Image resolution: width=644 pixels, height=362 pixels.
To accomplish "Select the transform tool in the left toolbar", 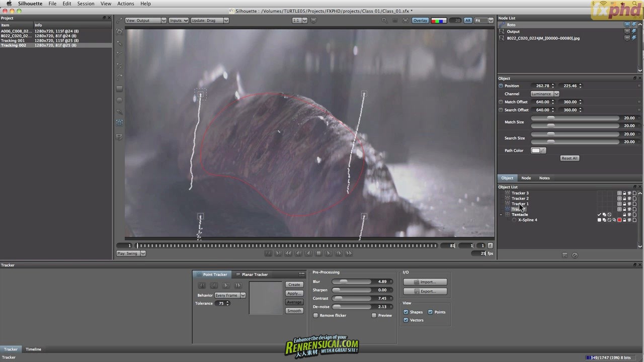I will [119, 31].
